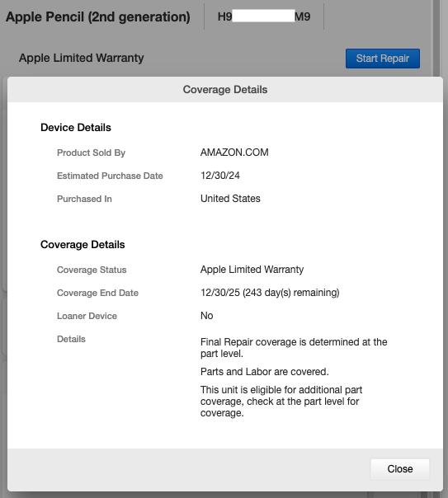Click the Estimated Purchase Date label
The image size is (448, 498).
pos(110,176)
